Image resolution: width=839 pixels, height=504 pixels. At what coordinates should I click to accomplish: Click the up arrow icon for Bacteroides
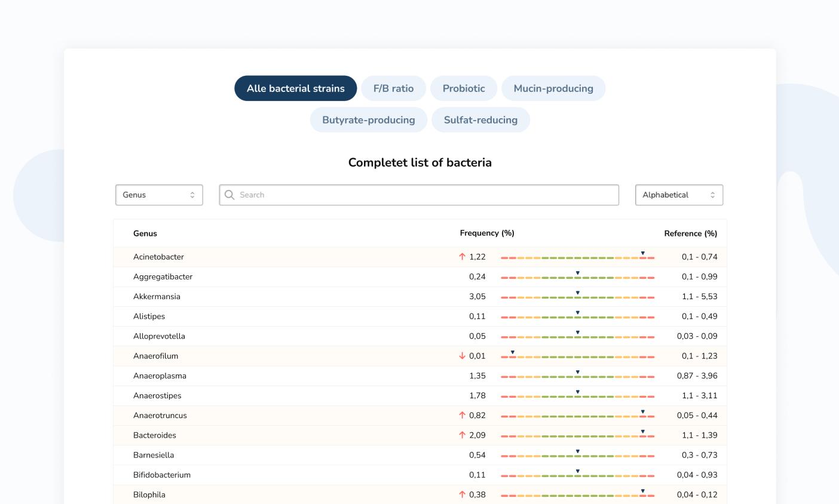462,435
